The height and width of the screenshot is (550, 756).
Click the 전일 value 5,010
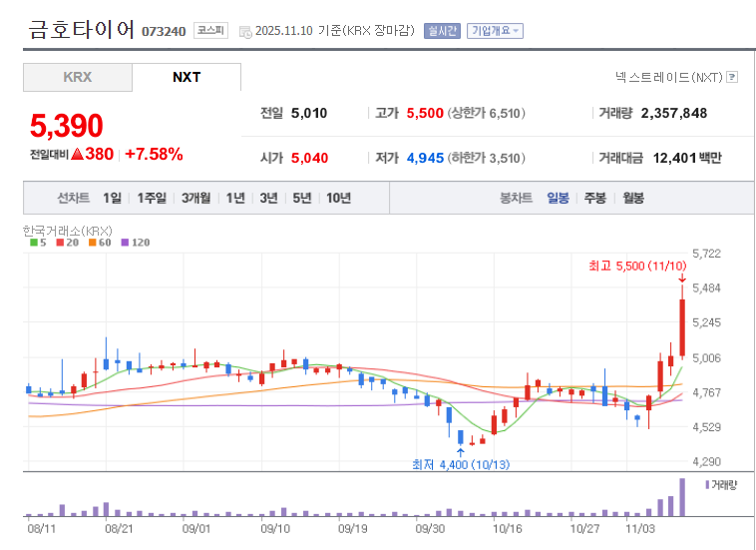tap(309, 114)
